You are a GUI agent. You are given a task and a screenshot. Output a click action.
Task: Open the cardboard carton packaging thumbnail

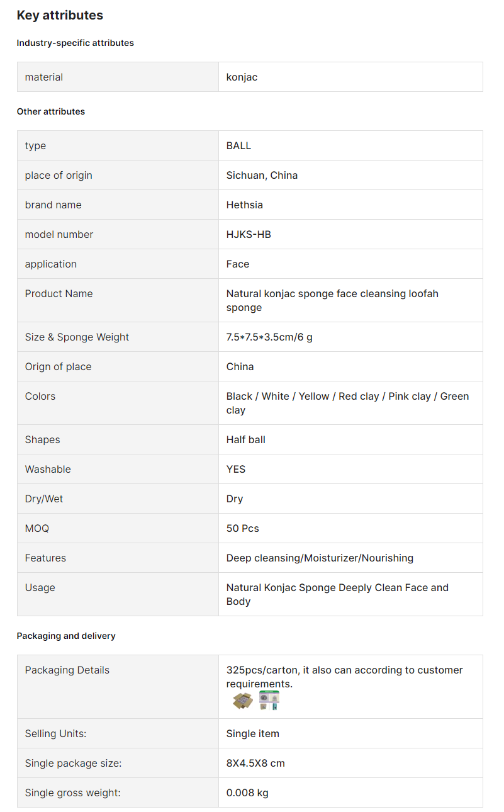243,701
